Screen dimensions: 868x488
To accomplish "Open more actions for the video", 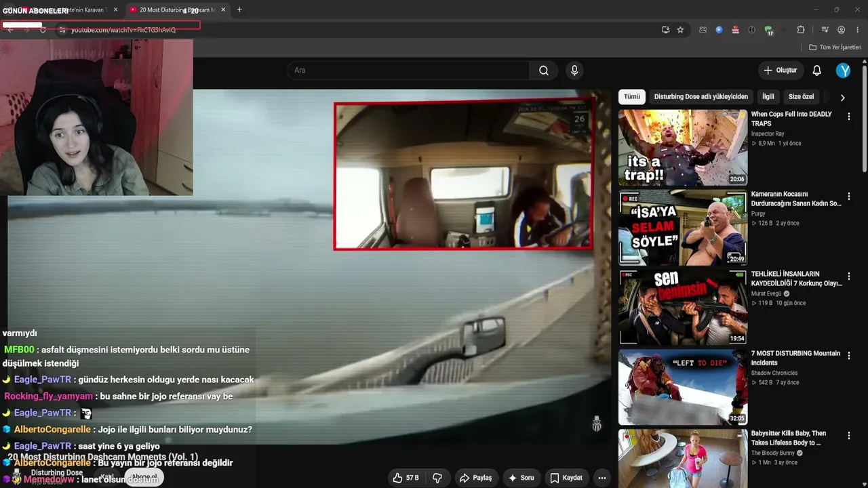I will pos(601,478).
